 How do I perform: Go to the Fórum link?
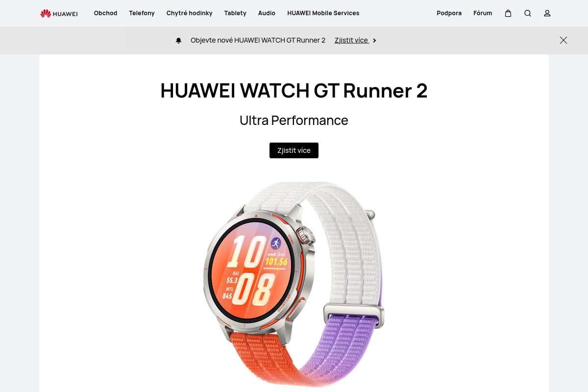click(x=483, y=13)
